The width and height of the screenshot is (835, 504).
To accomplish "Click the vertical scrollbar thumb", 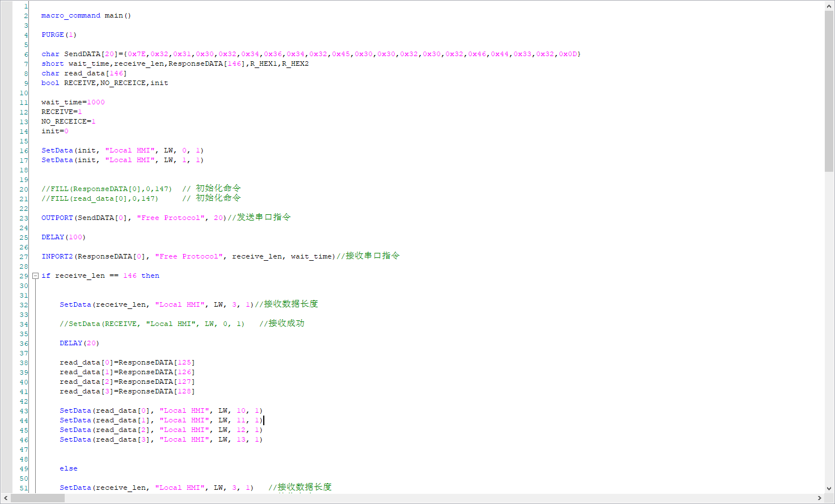I will pyautogui.click(x=829, y=91).
